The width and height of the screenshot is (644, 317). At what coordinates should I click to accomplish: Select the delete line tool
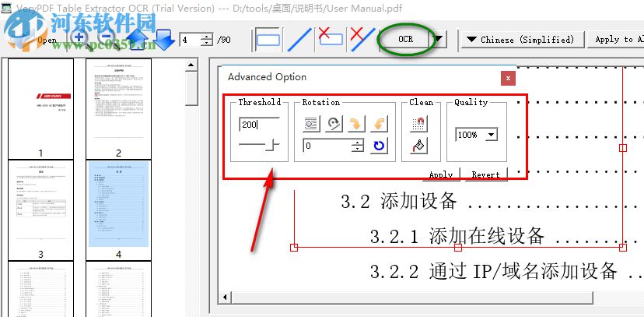point(362,40)
